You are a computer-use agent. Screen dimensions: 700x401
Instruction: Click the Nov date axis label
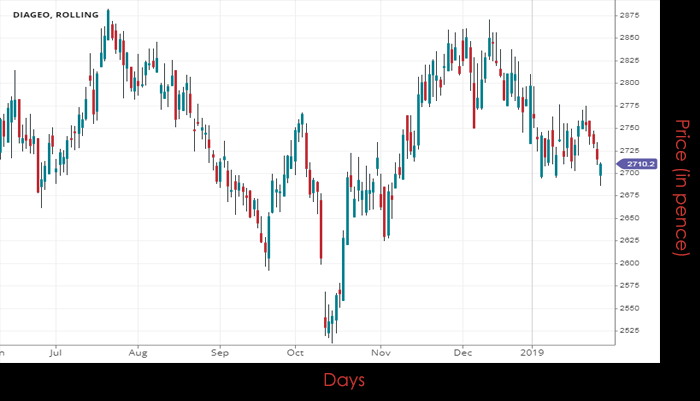pyautogui.click(x=380, y=353)
